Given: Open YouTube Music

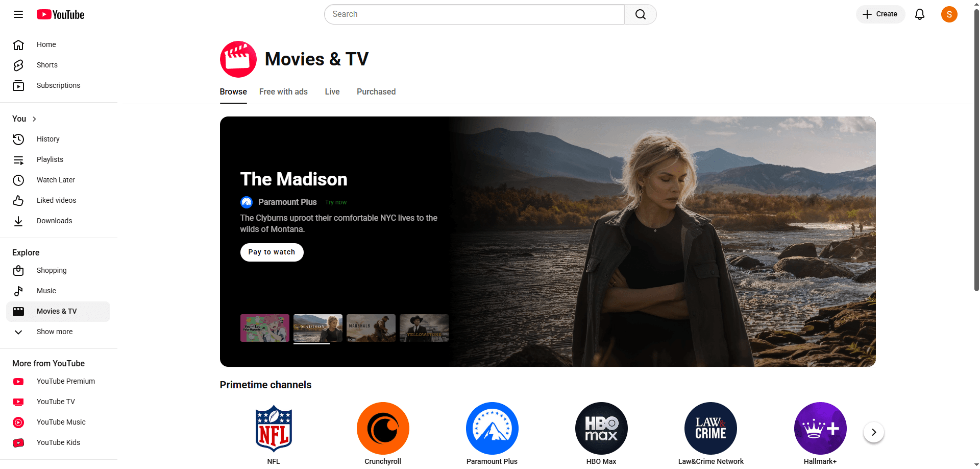Looking at the screenshot, I should 58,422.
